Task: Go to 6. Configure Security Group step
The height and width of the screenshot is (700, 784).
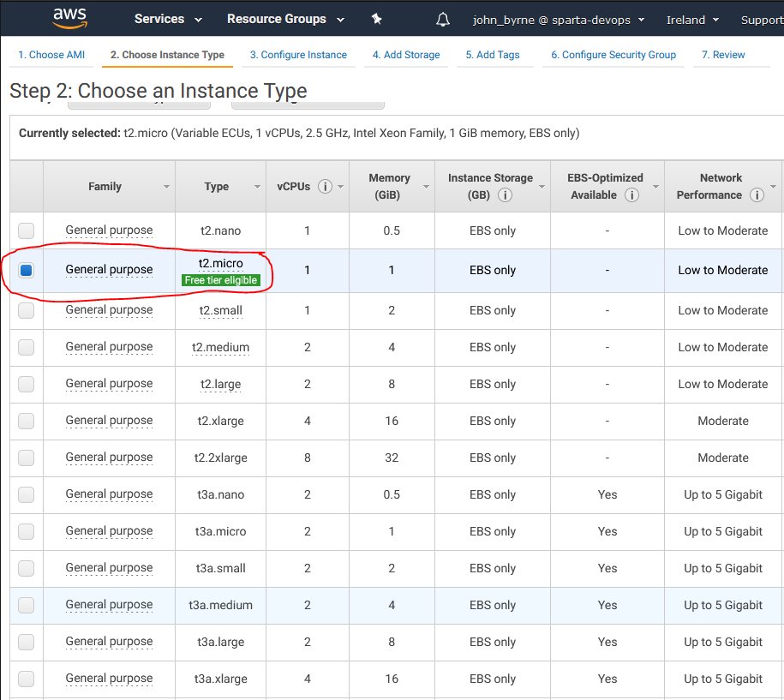Action: [613, 55]
